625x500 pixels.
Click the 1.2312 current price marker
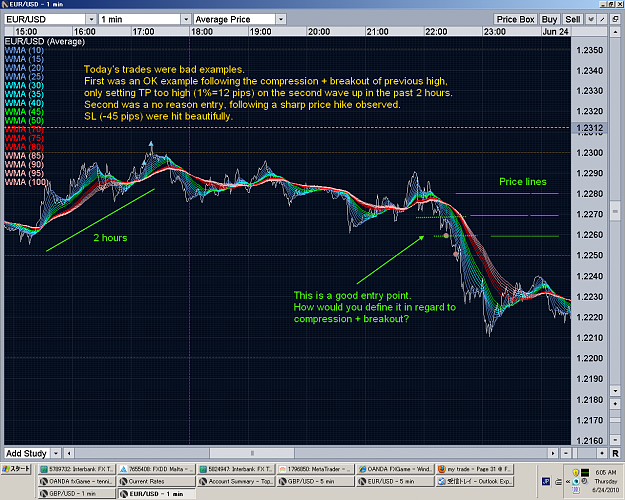point(590,128)
